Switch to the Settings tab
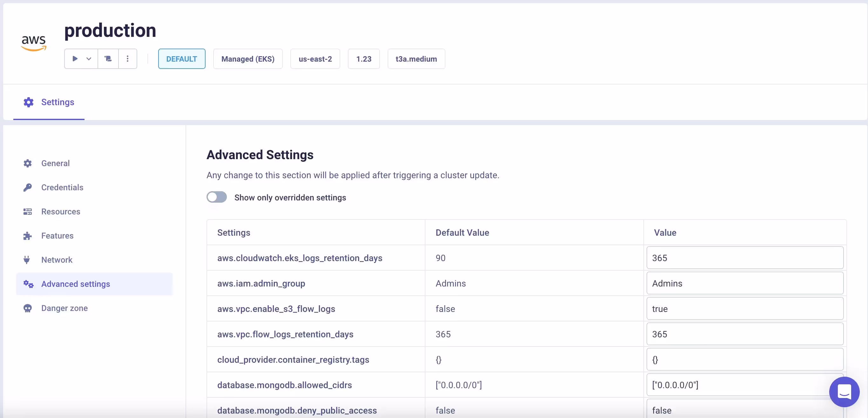 49,102
